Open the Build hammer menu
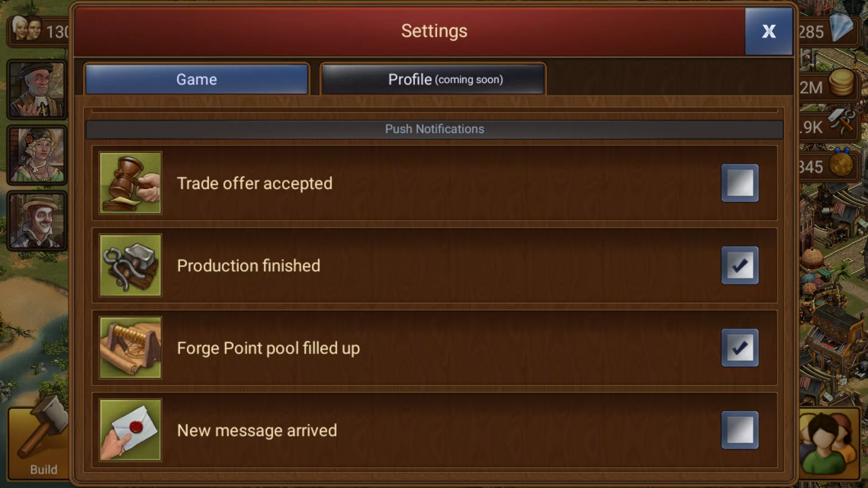 coord(38,443)
